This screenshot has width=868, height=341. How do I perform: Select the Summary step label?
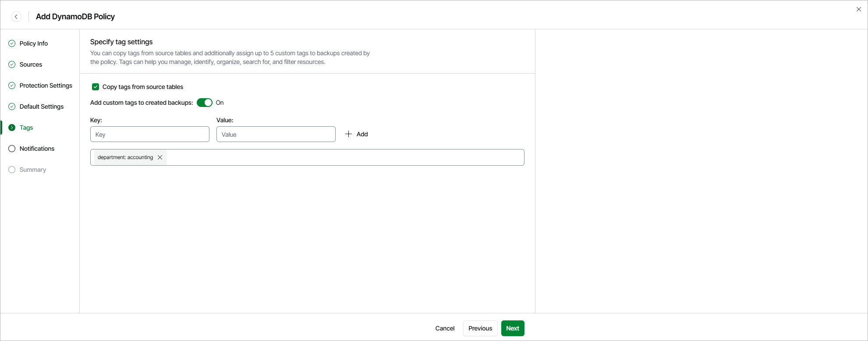33,170
